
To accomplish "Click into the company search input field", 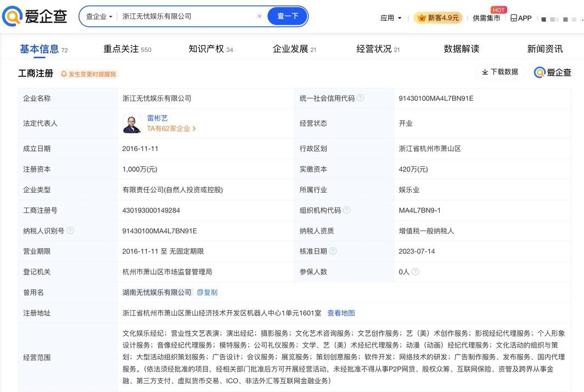I will point(187,16).
